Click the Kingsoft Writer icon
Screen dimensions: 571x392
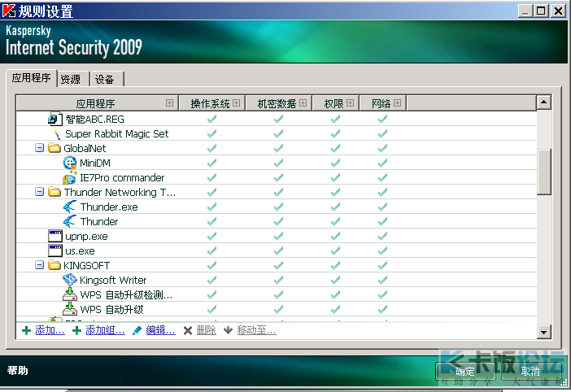click(x=70, y=280)
